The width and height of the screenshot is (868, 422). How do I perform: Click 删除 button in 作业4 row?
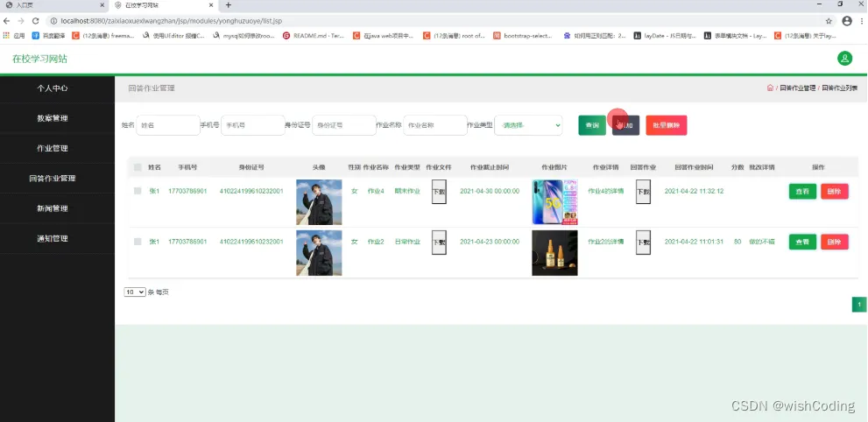(x=834, y=192)
